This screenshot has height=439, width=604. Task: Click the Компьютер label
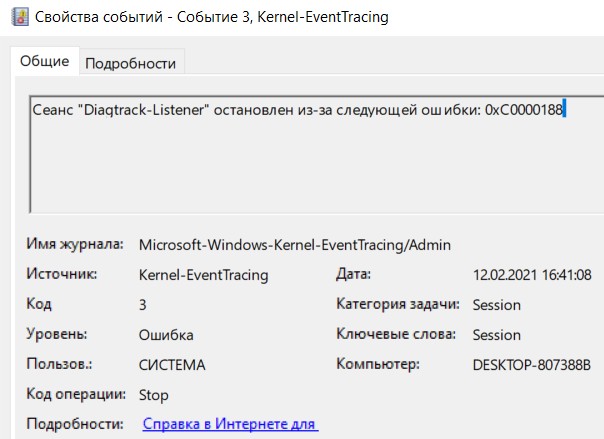[x=378, y=365]
